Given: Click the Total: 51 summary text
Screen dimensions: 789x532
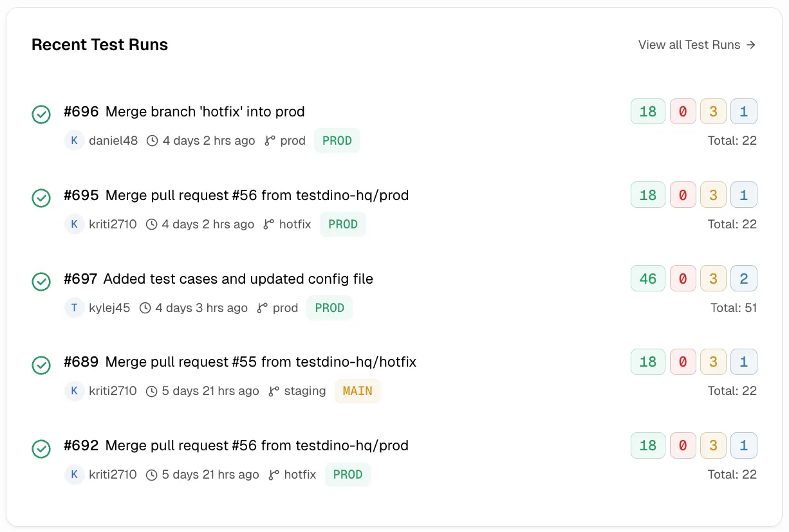Looking at the screenshot, I should click(733, 307).
